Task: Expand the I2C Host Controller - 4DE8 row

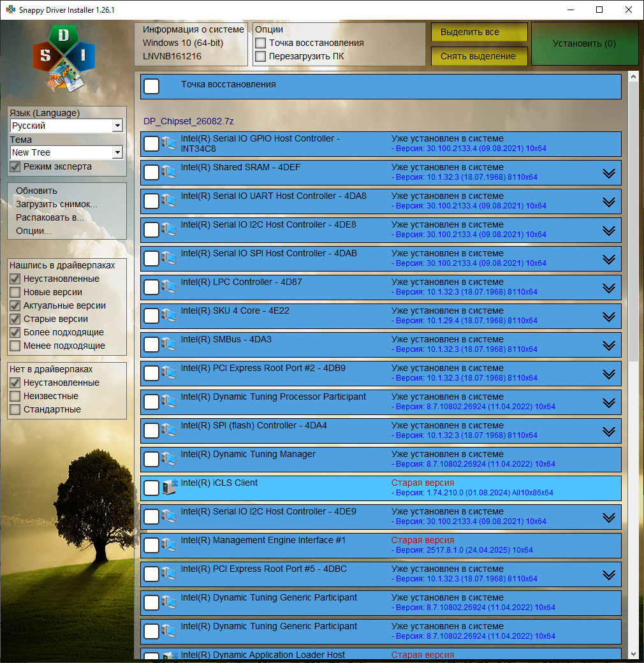Action: coord(609,231)
